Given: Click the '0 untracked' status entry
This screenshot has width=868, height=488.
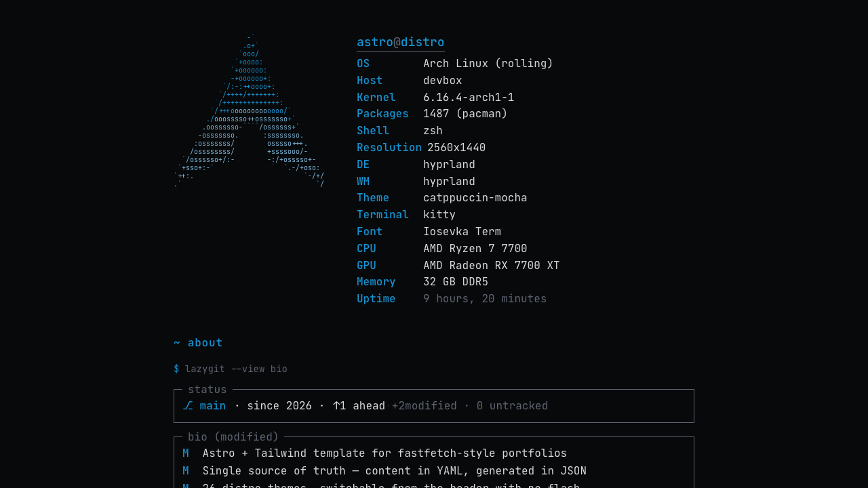Looking at the screenshot, I should [512, 406].
